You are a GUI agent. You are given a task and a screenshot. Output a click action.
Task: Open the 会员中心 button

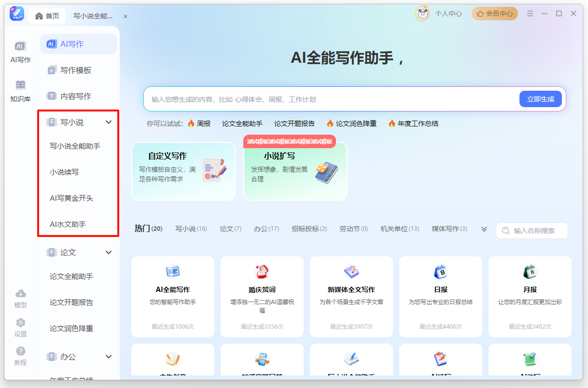pos(495,14)
